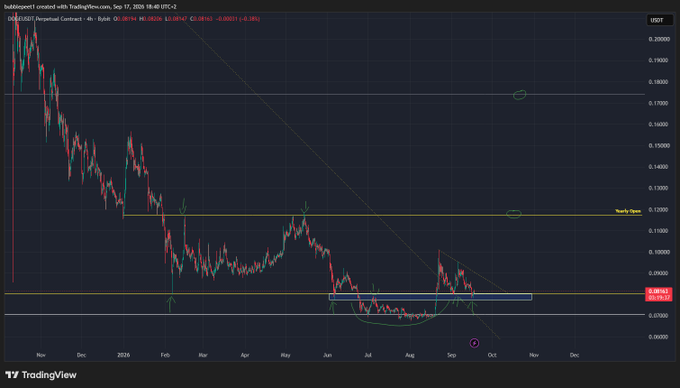This screenshot has height=388, width=680.
Task: Click the 'Jun' label on the time axis
Action: (x=327, y=355)
